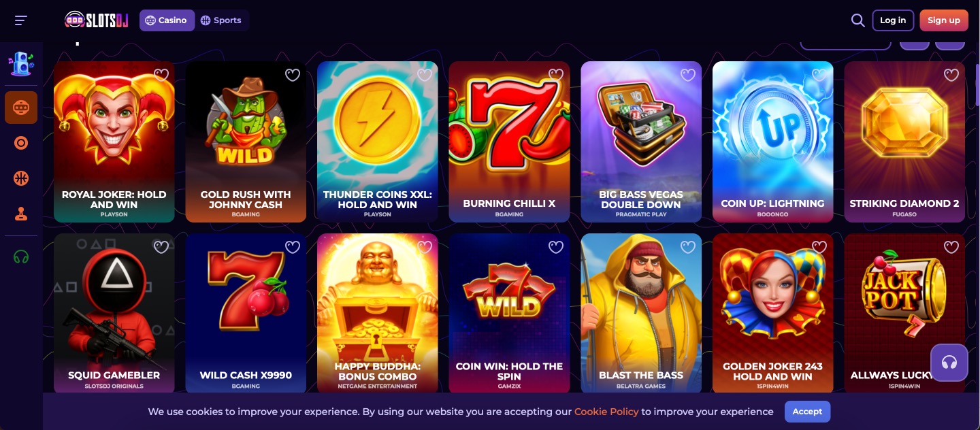980x430 pixels.
Task: Click the SlotsDJ logo
Action: [x=96, y=20]
